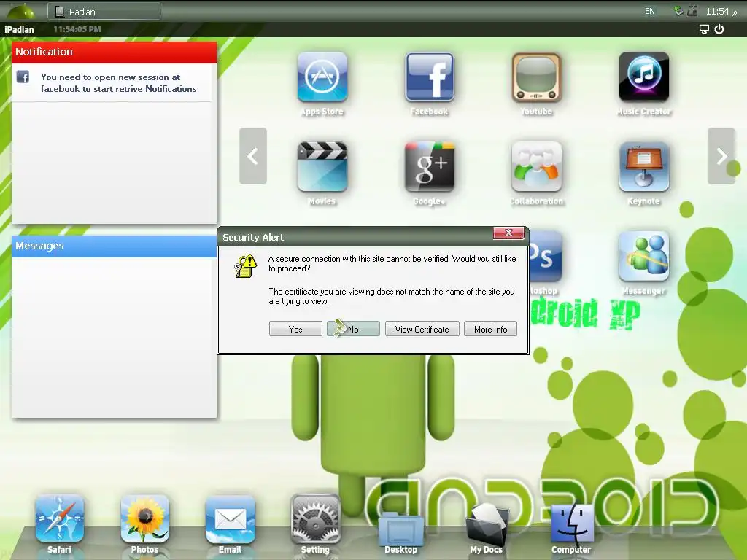Open the Messenger app
The width and height of the screenshot is (747, 560).
(x=643, y=256)
